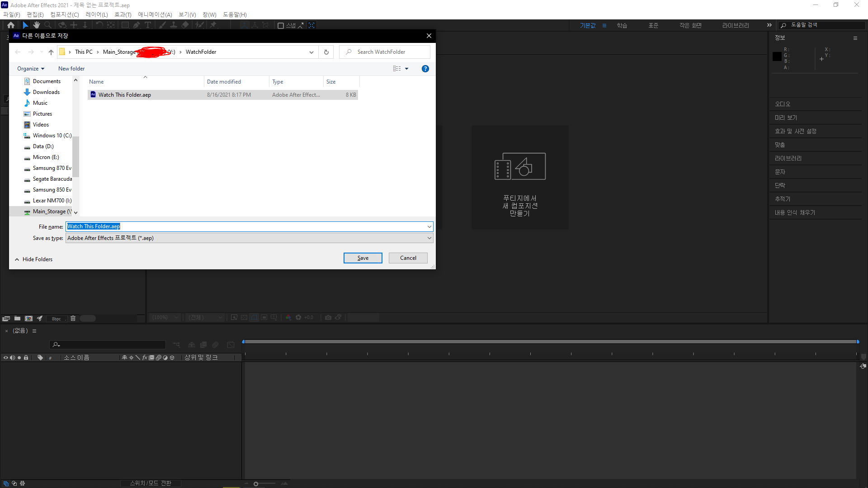Switch to the 학습 workspace tab
868x488 pixels.
[x=622, y=25]
